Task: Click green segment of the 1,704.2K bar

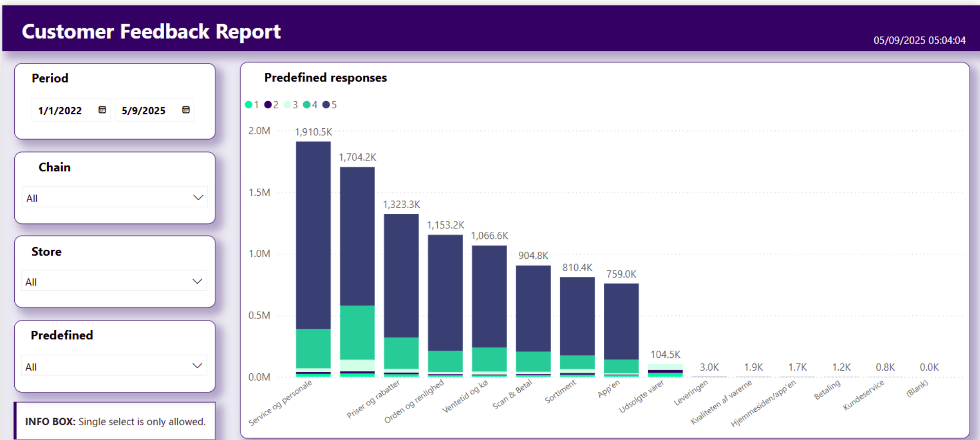Action: coord(357,332)
